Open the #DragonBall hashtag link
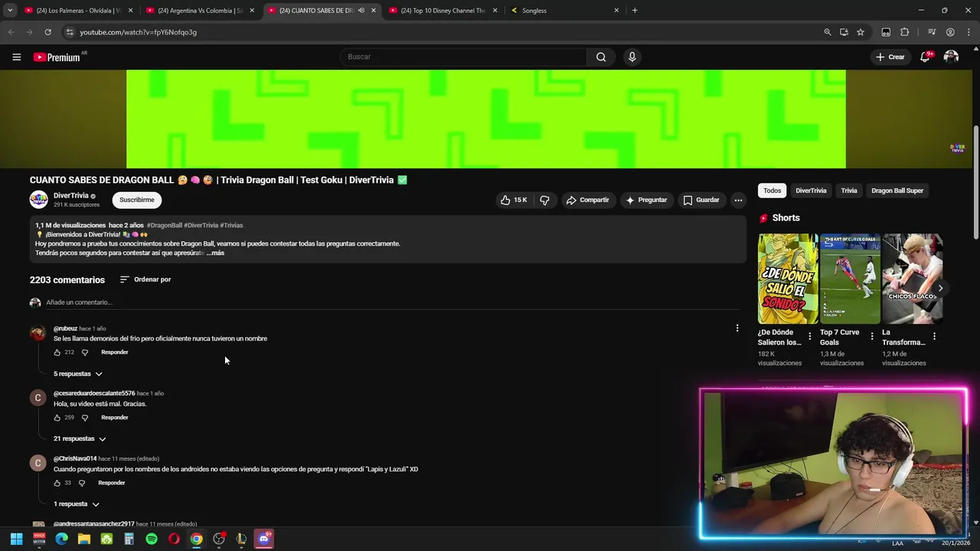The image size is (980, 551). coord(165,226)
